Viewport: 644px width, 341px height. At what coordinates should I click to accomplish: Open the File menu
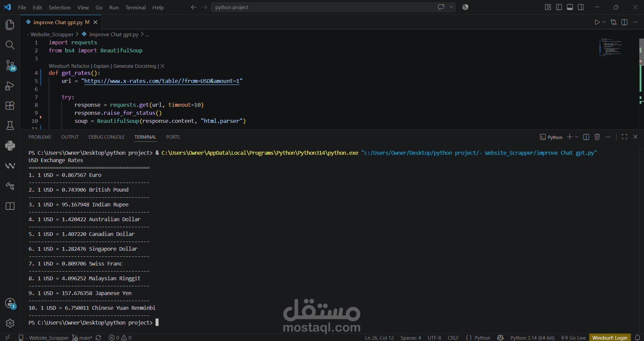pyautogui.click(x=22, y=7)
